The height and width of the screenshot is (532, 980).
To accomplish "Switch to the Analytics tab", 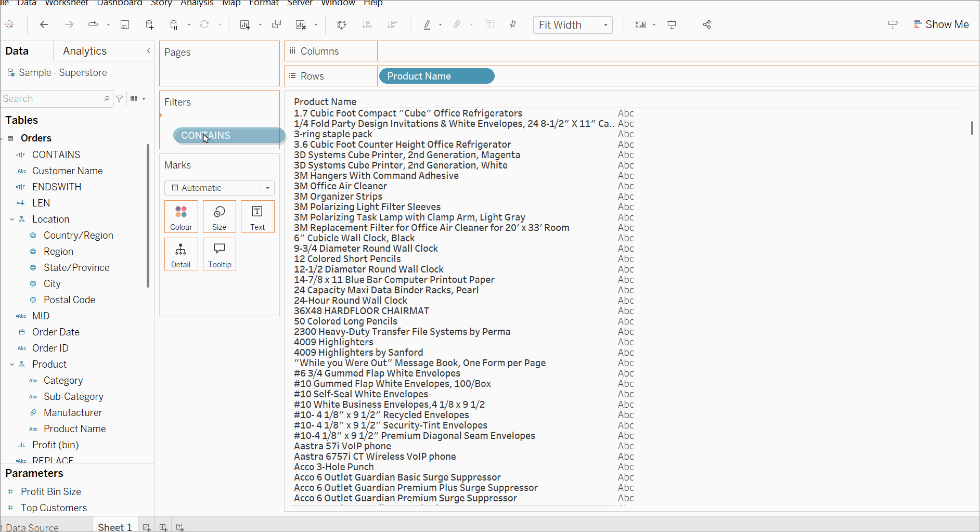I will point(85,51).
